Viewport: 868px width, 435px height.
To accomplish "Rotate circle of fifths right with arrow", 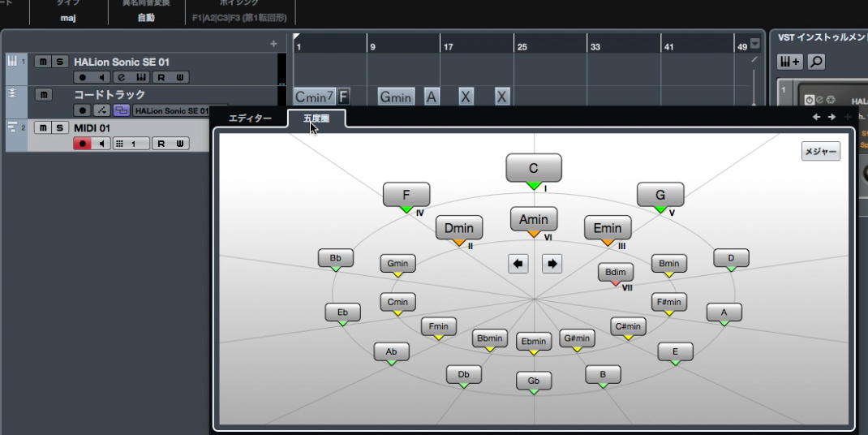I will point(552,264).
